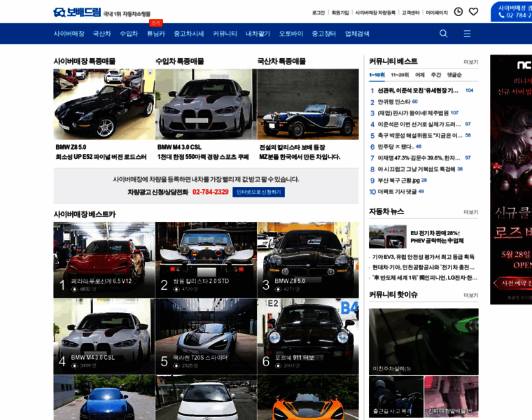Click 회원가입 link
This screenshot has width=532, height=420.
(x=340, y=13)
